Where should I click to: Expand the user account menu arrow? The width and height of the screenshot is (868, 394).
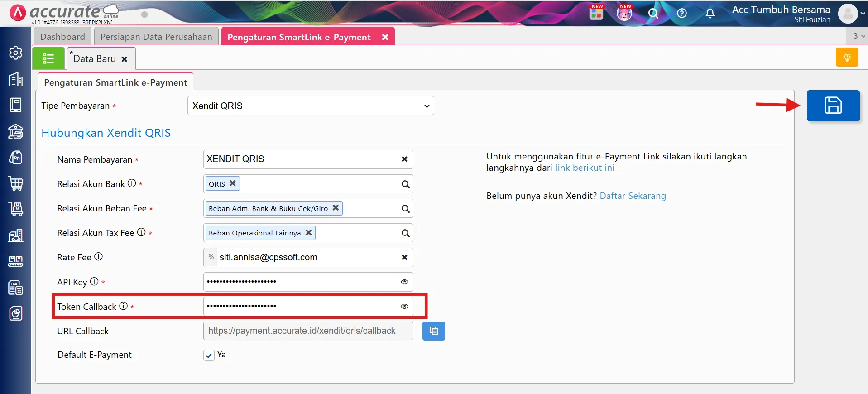pyautogui.click(x=863, y=14)
